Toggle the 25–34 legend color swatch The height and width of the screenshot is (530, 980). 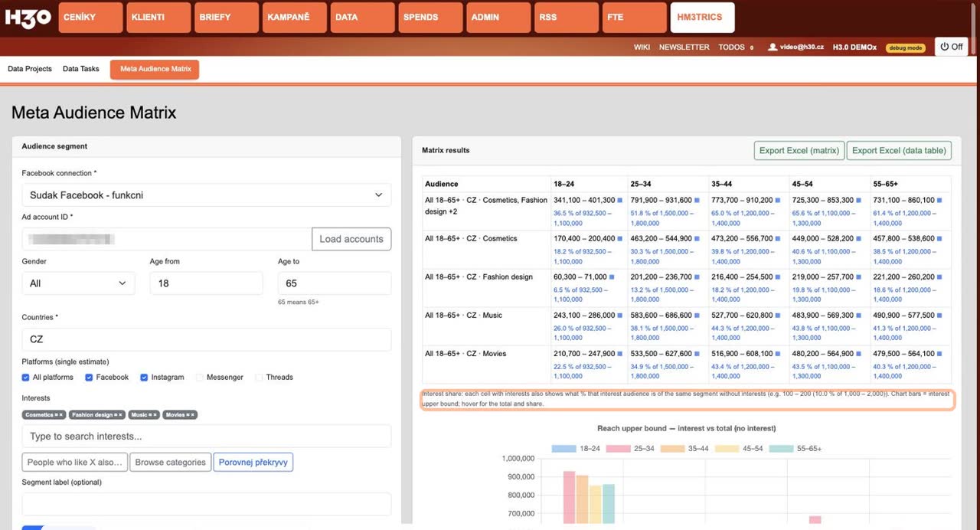[618, 449]
